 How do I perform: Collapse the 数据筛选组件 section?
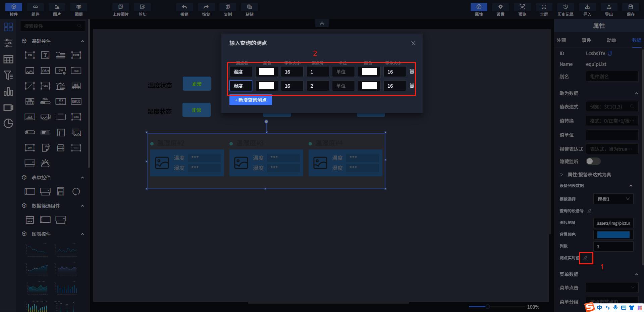click(83, 206)
